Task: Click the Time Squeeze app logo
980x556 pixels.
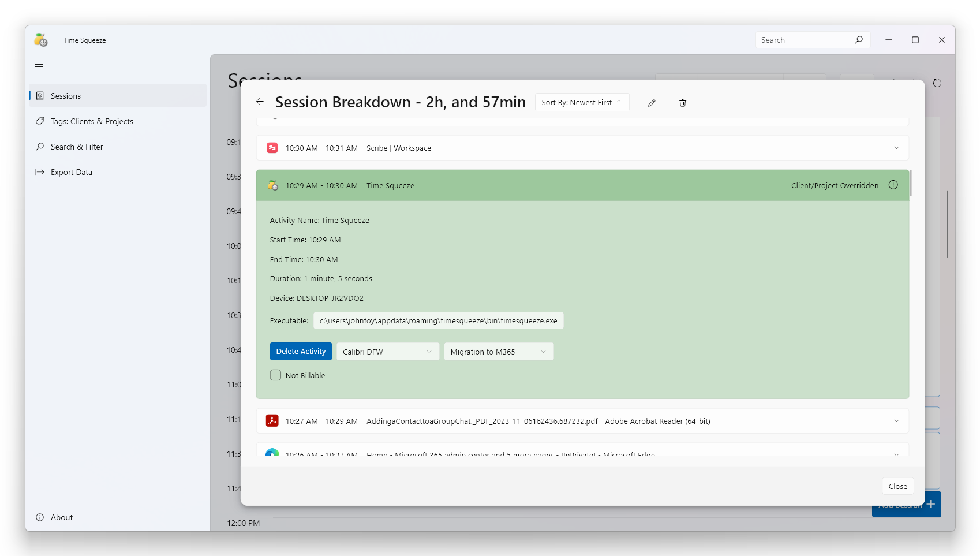Action: [41, 40]
